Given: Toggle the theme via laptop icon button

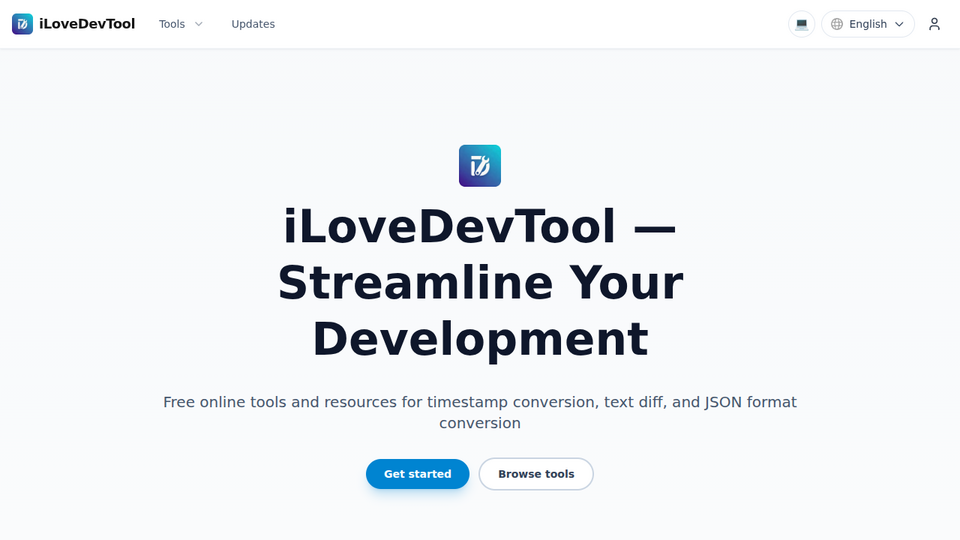Looking at the screenshot, I should tap(801, 24).
